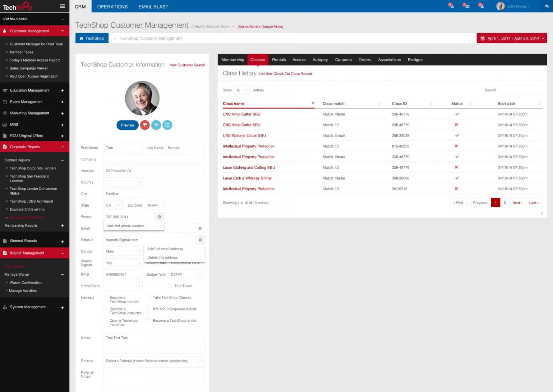Open the EMAIL BLAST top menu
Image resolution: width=553 pixels, height=392 pixels.
[153, 6]
